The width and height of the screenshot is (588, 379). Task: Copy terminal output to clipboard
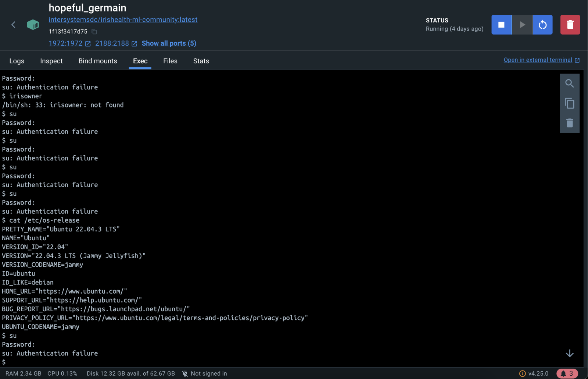pos(569,103)
